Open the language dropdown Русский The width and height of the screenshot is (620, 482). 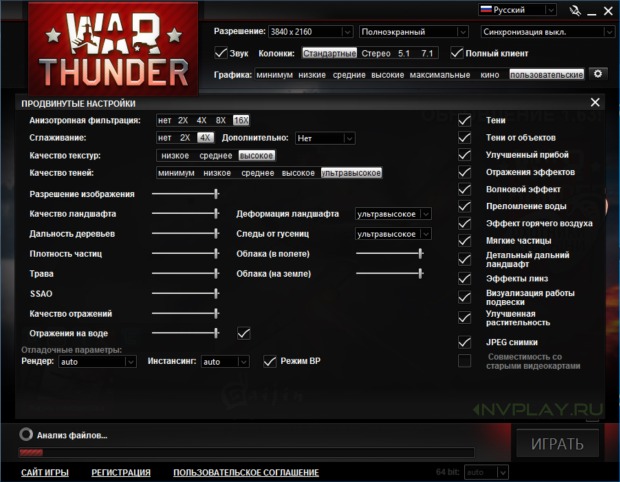517,9
